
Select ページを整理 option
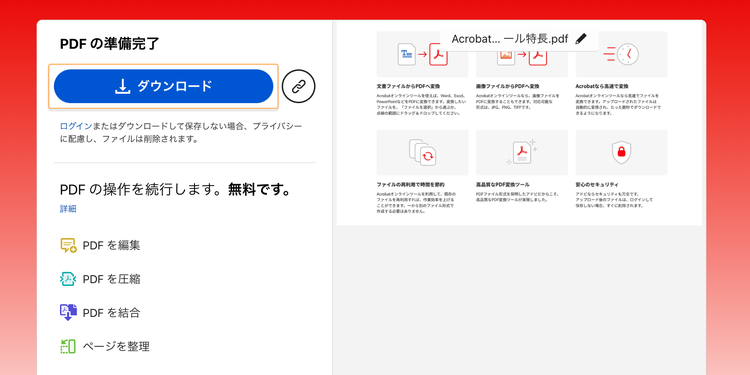116,346
